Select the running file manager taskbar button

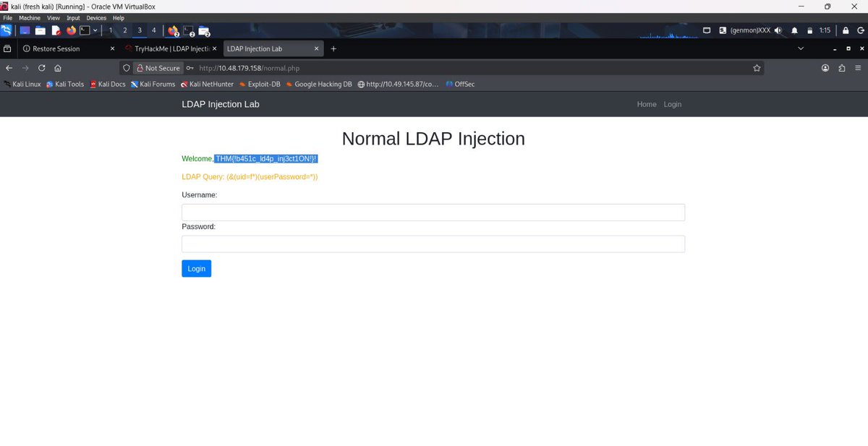205,30
